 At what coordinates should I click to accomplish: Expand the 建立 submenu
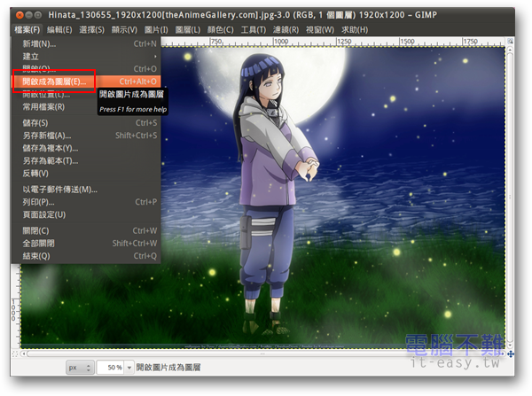point(32,55)
